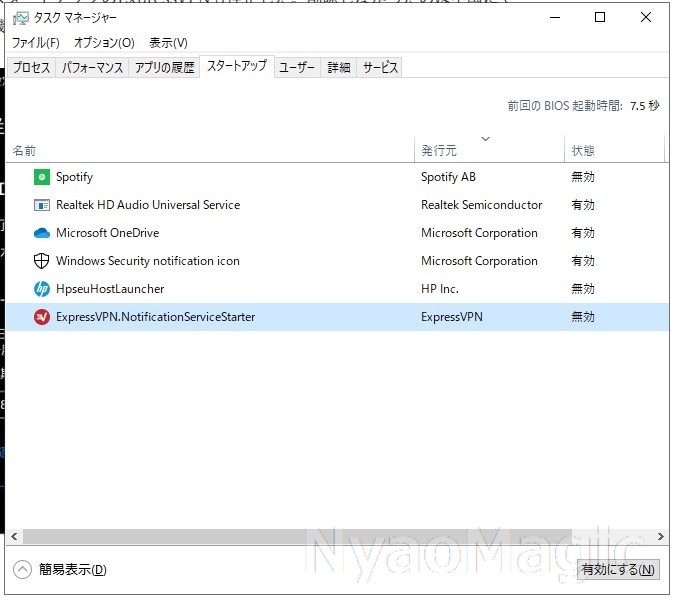
Task: Select Realtek HD Audio Universal Service name
Action: point(148,205)
